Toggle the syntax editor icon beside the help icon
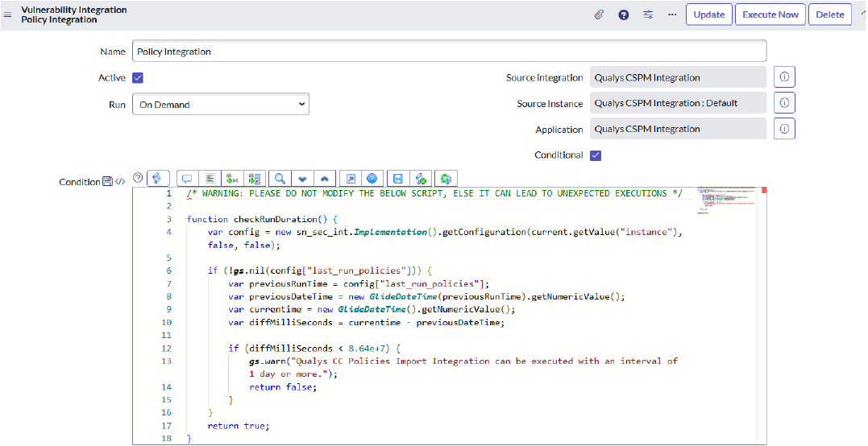 (158, 178)
